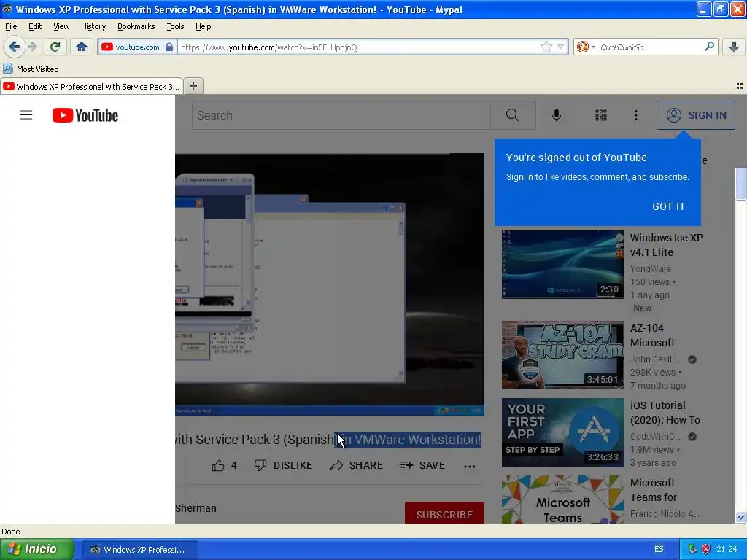Viewport: 747px width, 560px height.
Task: Open the Help menu
Action: 203,26
